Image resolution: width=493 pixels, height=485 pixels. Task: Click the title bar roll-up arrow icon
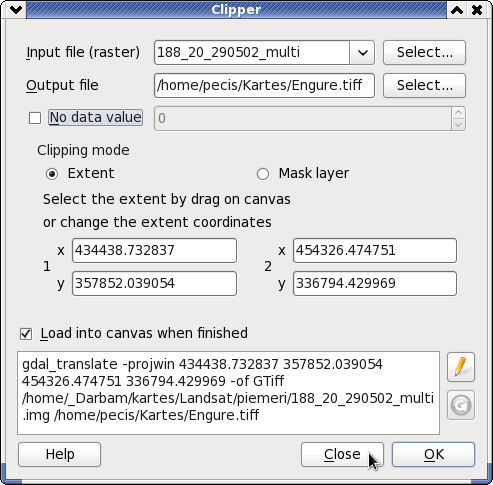pyautogui.click(x=457, y=10)
